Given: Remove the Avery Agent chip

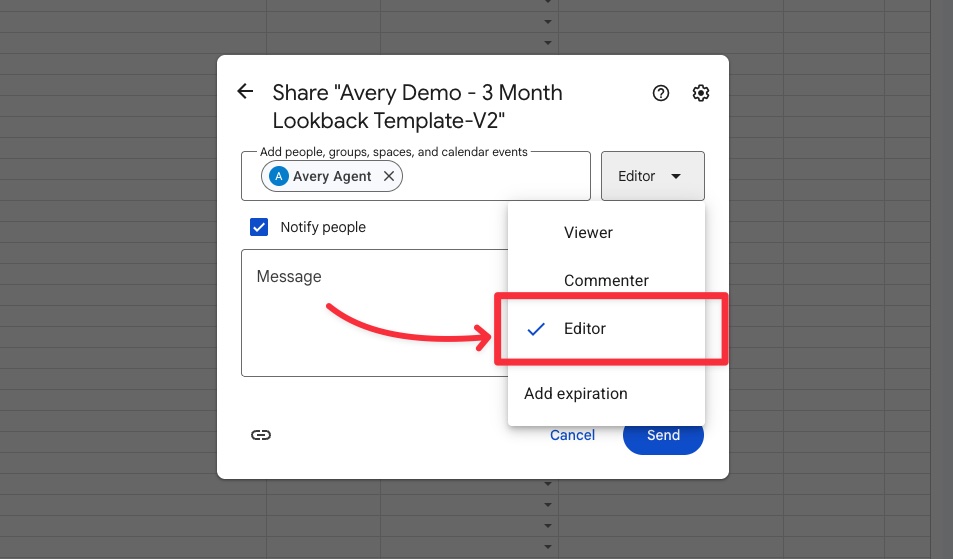Looking at the screenshot, I should coord(389,176).
